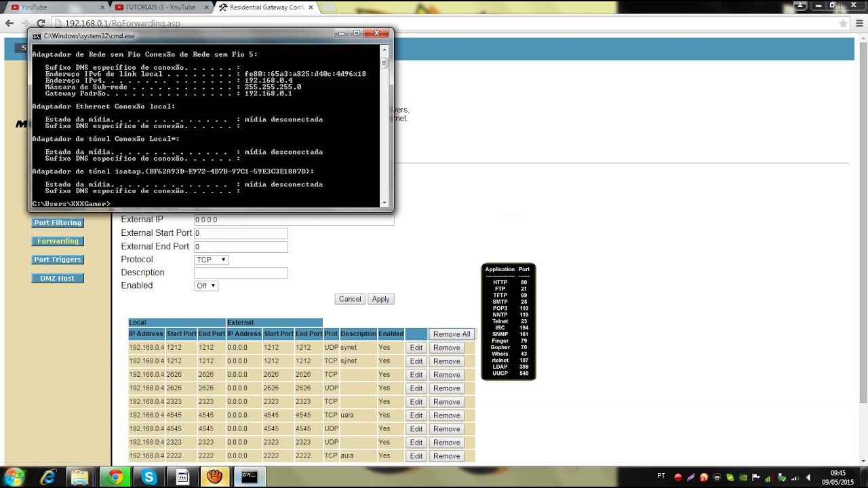Edit the 2222 TCP aula rule
This screenshot has height=488, width=868.
416,456
